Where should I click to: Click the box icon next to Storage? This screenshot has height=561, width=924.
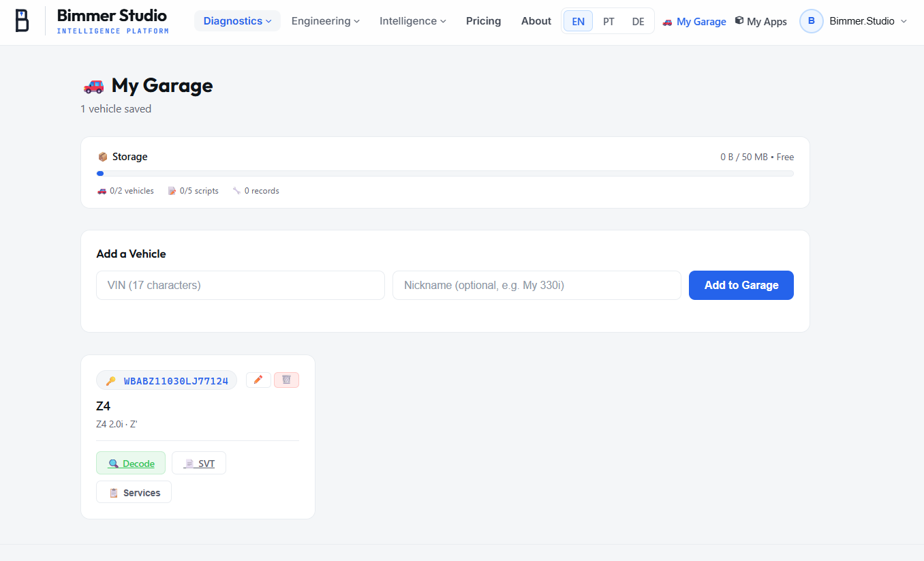(x=102, y=157)
